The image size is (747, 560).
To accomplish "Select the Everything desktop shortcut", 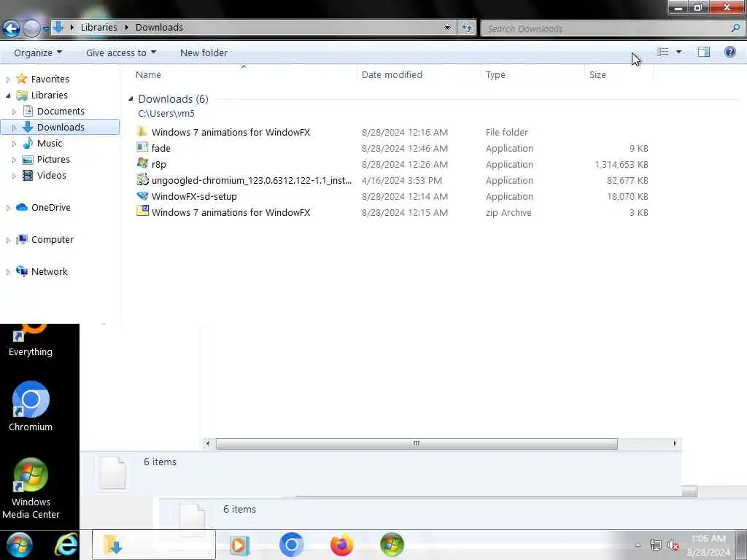I will click(x=31, y=341).
